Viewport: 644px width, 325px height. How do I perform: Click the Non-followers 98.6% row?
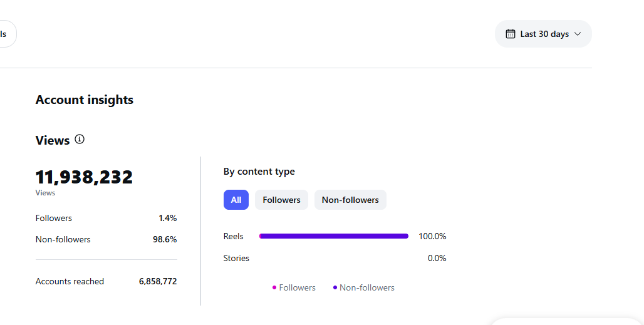[x=106, y=240]
